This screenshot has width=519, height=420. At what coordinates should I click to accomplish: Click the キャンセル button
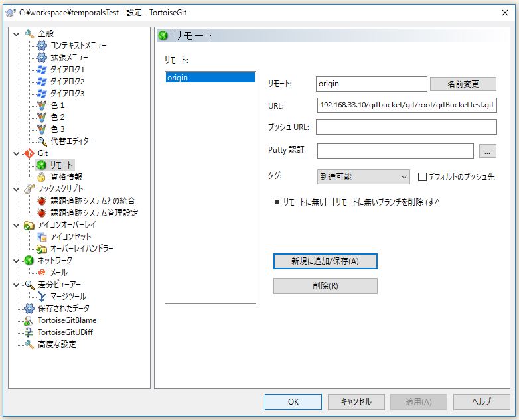click(x=356, y=402)
